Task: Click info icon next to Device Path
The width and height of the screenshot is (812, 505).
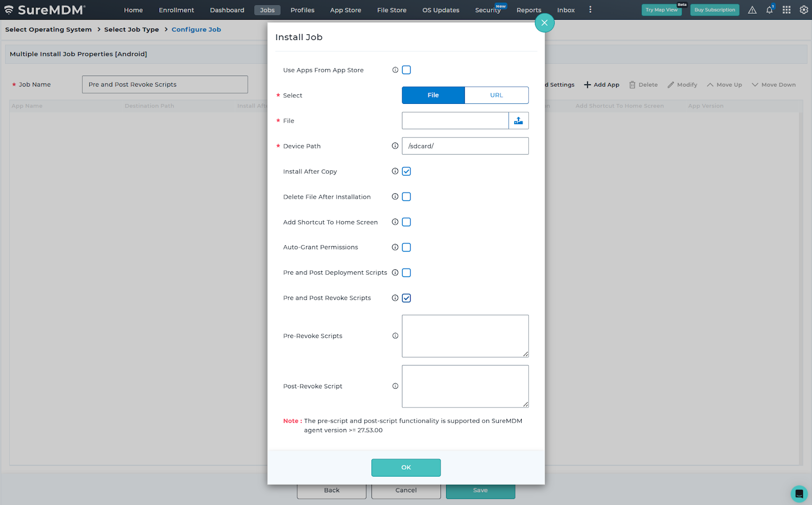Action: (395, 146)
